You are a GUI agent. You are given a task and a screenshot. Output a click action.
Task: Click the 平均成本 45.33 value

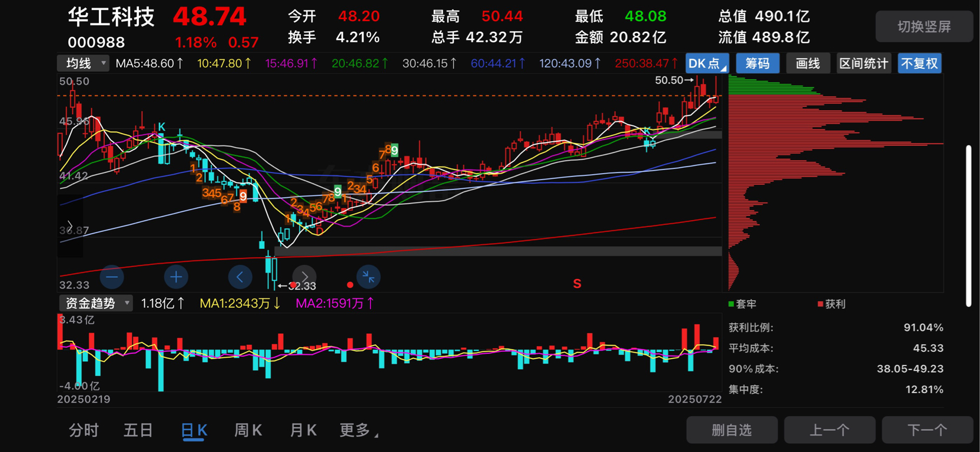tap(928, 348)
